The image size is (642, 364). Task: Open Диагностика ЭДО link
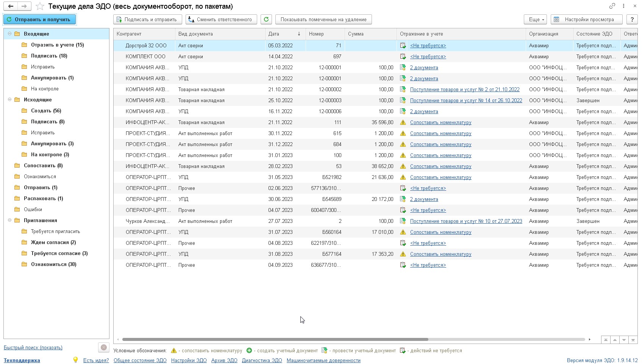pyautogui.click(x=262, y=360)
